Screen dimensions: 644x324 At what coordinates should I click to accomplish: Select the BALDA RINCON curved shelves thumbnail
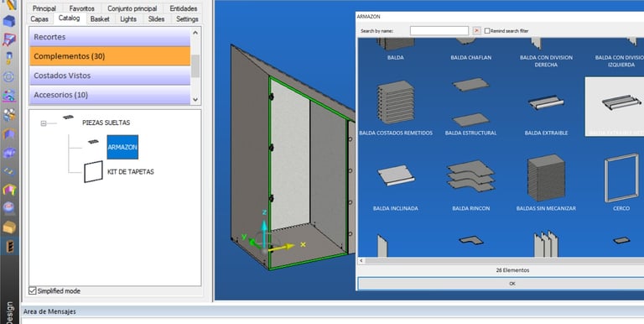click(x=470, y=175)
